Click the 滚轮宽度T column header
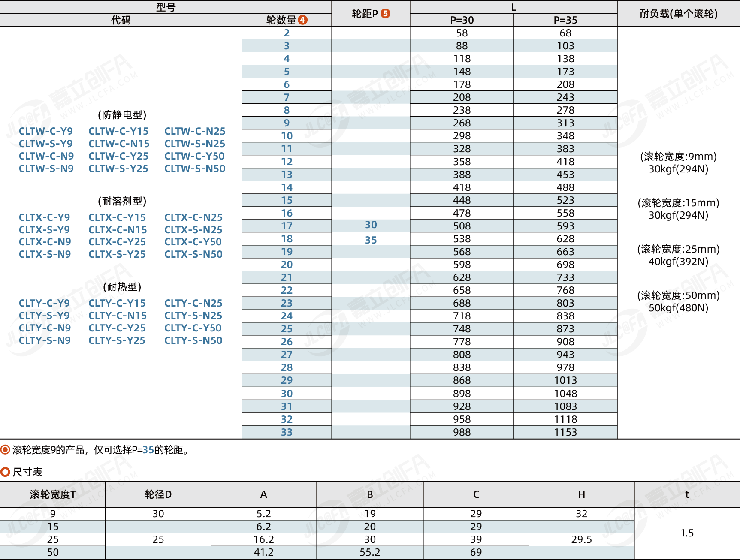The image size is (740, 560). (x=53, y=494)
